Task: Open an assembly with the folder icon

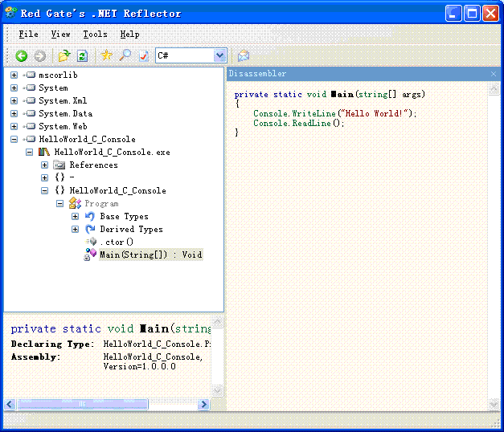Action: [x=64, y=56]
